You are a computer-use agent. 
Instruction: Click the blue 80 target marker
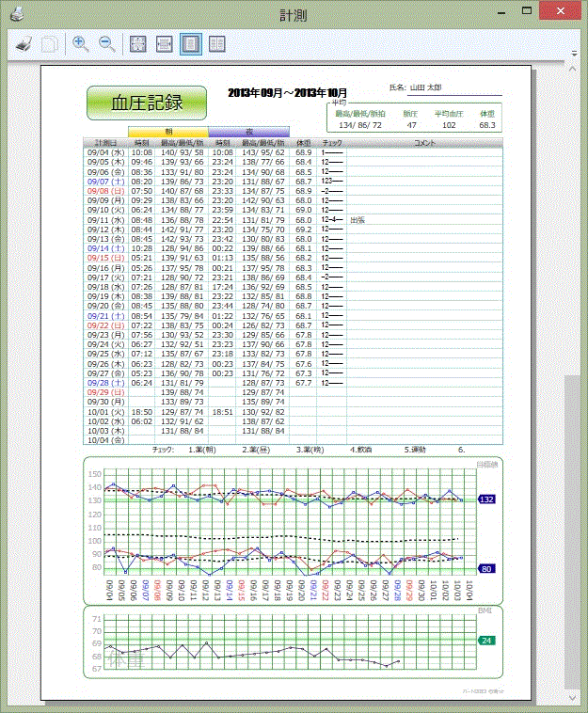tap(486, 569)
